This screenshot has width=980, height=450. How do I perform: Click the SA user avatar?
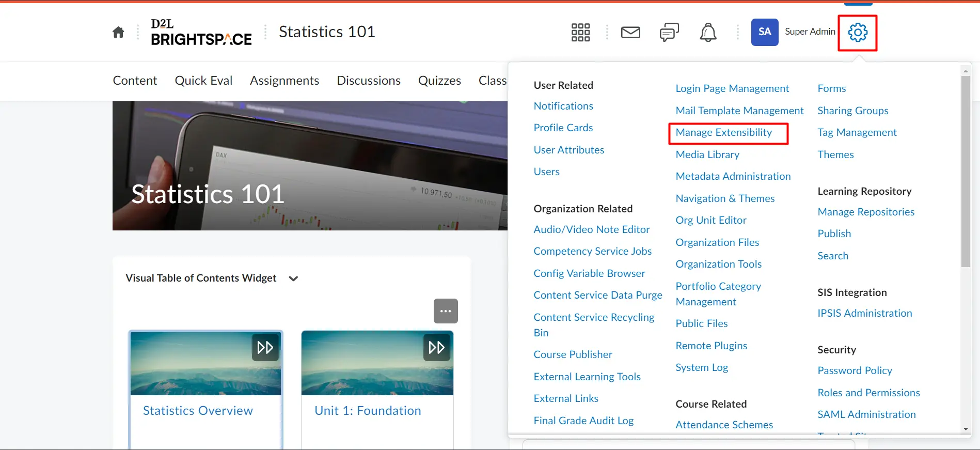pyautogui.click(x=765, y=32)
